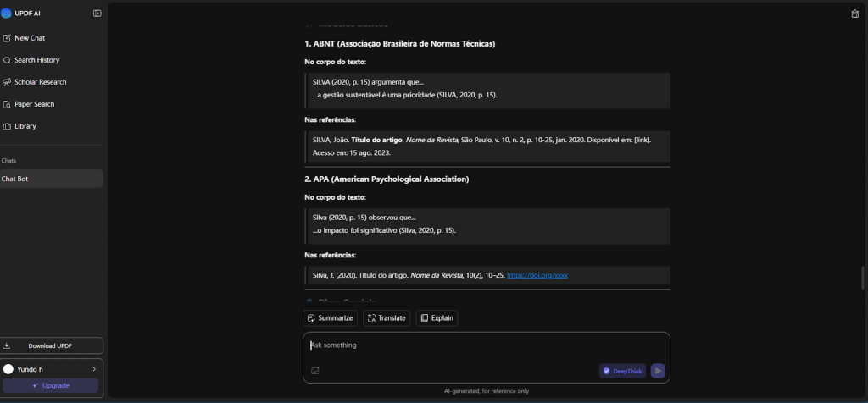
Task: Click the Summarize icon
Action: (x=311, y=318)
